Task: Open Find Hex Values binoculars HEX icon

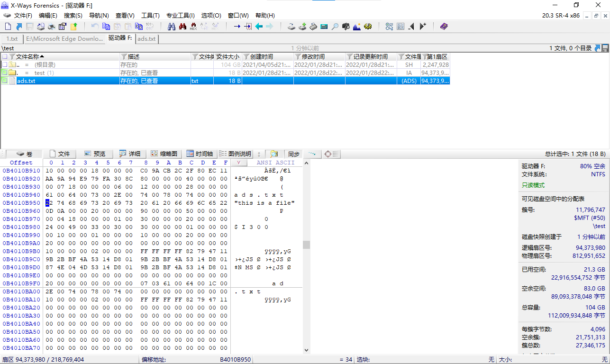Action: 193,27
